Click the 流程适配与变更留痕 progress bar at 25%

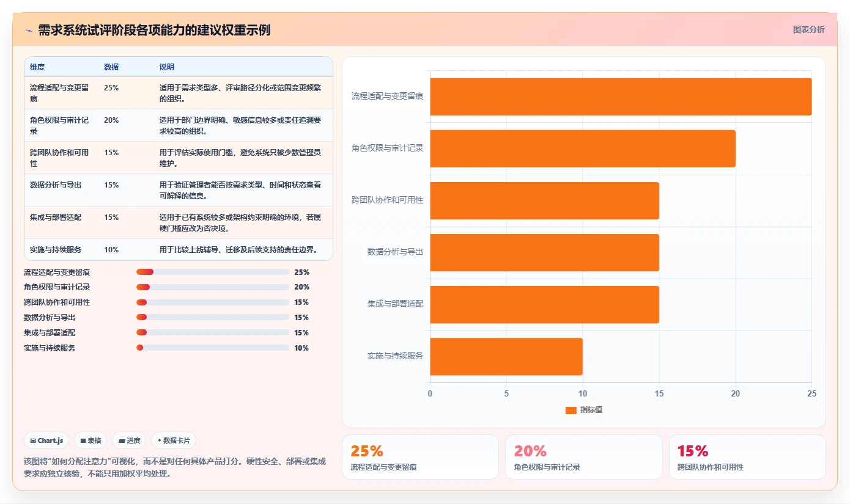pyautogui.click(x=213, y=272)
